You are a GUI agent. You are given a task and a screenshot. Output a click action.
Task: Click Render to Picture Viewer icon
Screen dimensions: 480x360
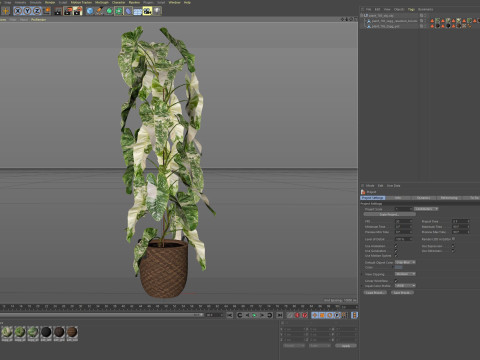click(x=68, y=11)
